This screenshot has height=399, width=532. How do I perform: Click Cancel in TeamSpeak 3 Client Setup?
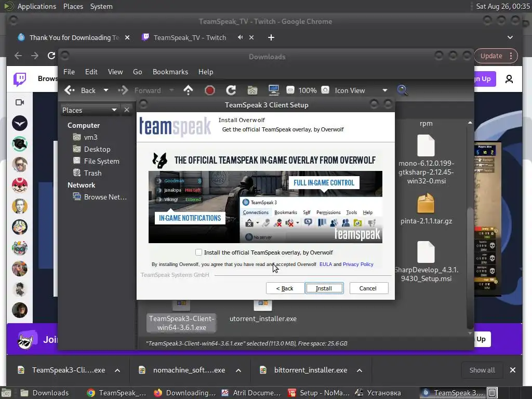[x=368, y=288]
